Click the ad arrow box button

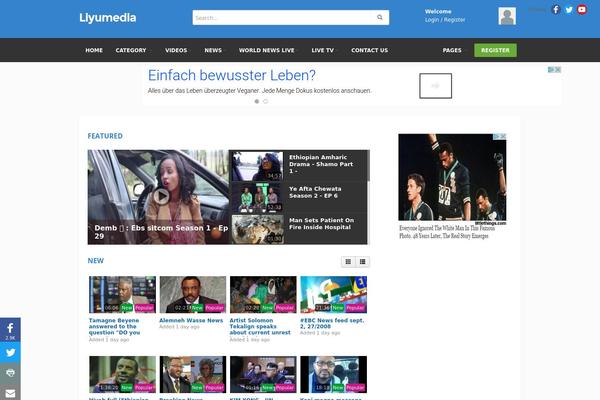(x=435, y=86)
